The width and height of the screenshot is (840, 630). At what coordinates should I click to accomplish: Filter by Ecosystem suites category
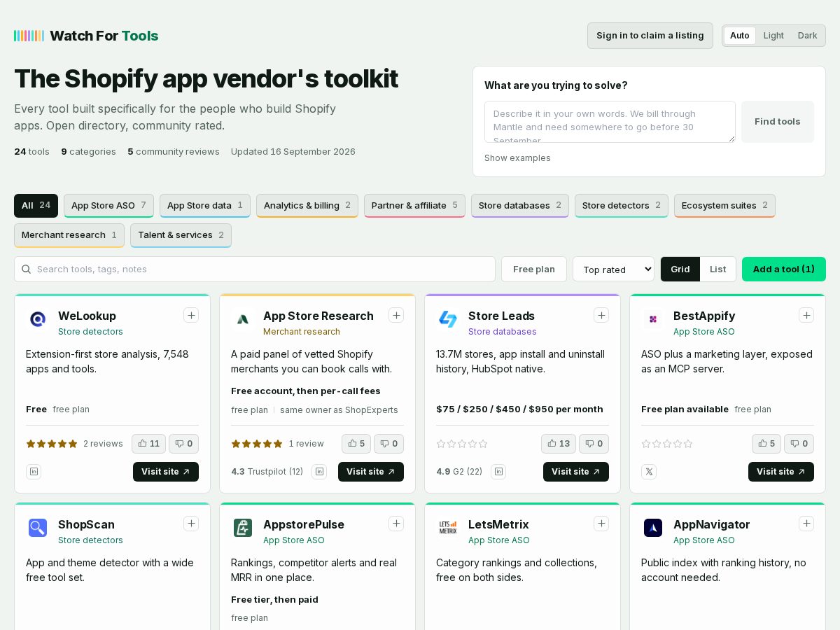[724, 206]
